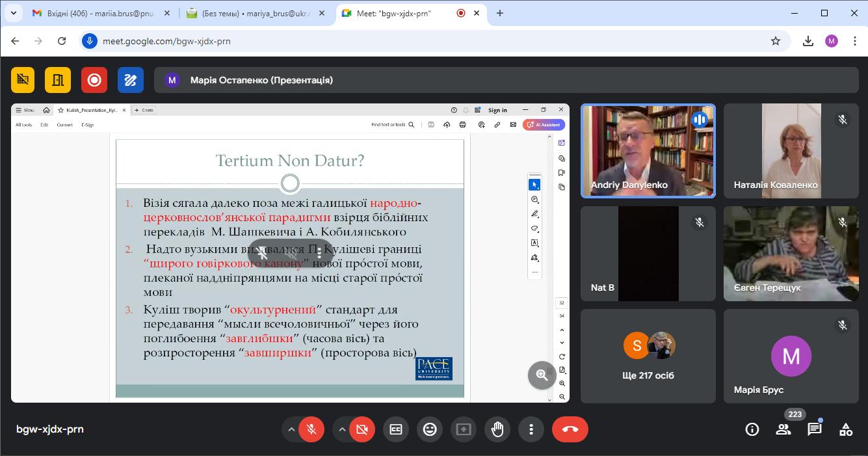Click the red leave call button

click(x=570, y=429)
